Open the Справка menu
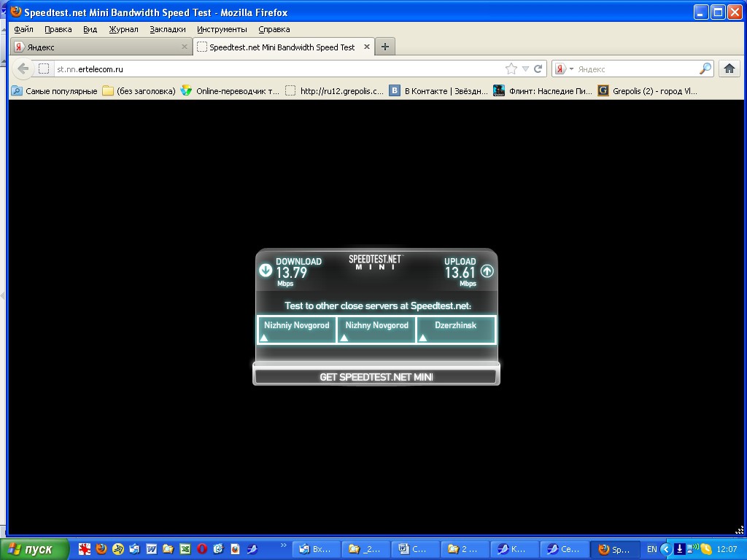The image size is (747, 560). 274,29
